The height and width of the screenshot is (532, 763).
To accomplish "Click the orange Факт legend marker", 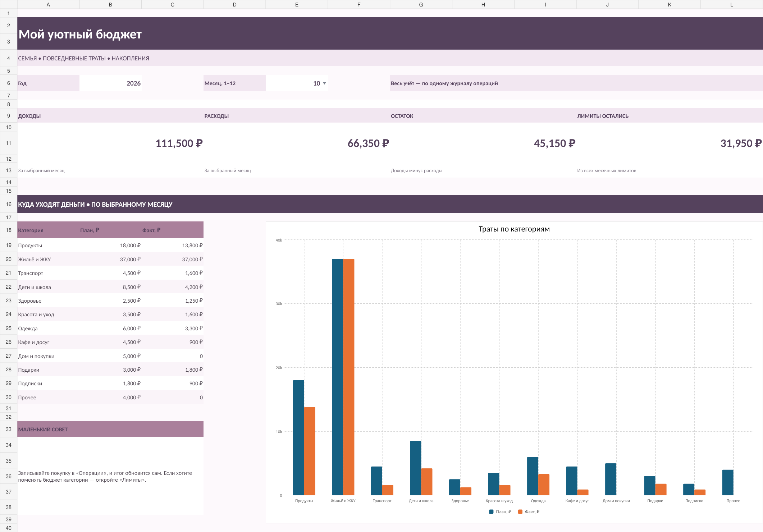I will tap(520, 512).
